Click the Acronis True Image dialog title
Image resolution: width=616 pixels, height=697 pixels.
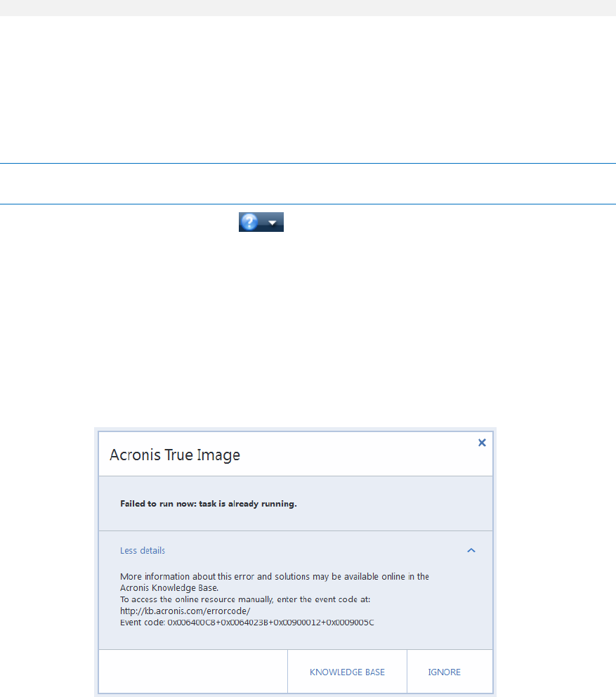(175, 455)
